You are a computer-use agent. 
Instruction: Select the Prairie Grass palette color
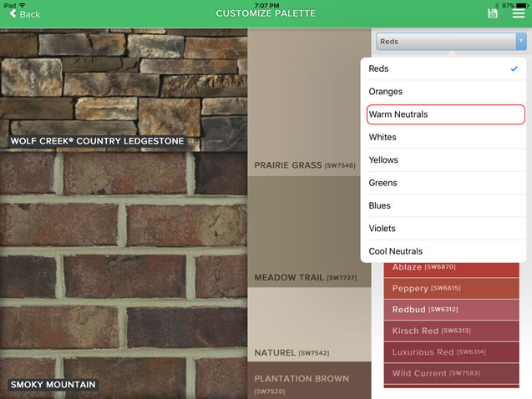(309, 103)
